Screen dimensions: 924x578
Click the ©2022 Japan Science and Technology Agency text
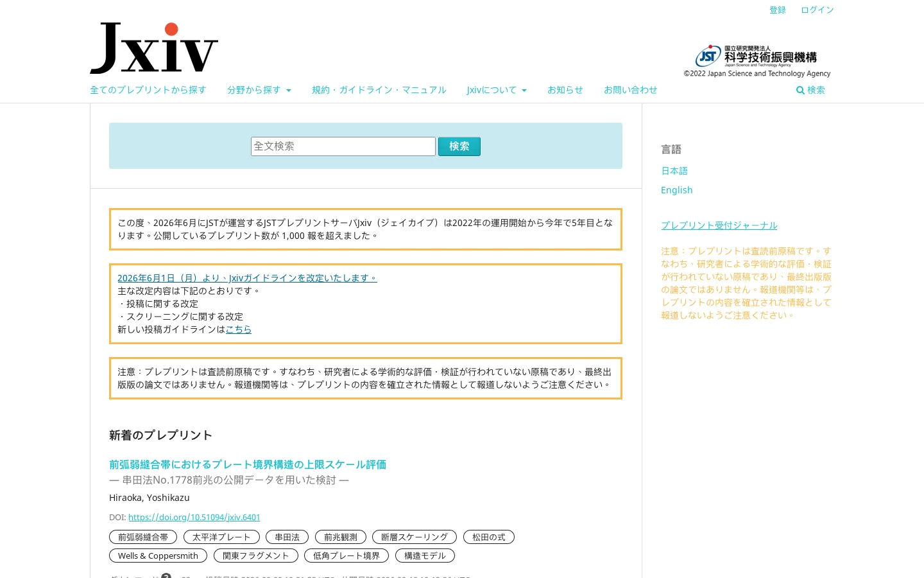(757, 74)
